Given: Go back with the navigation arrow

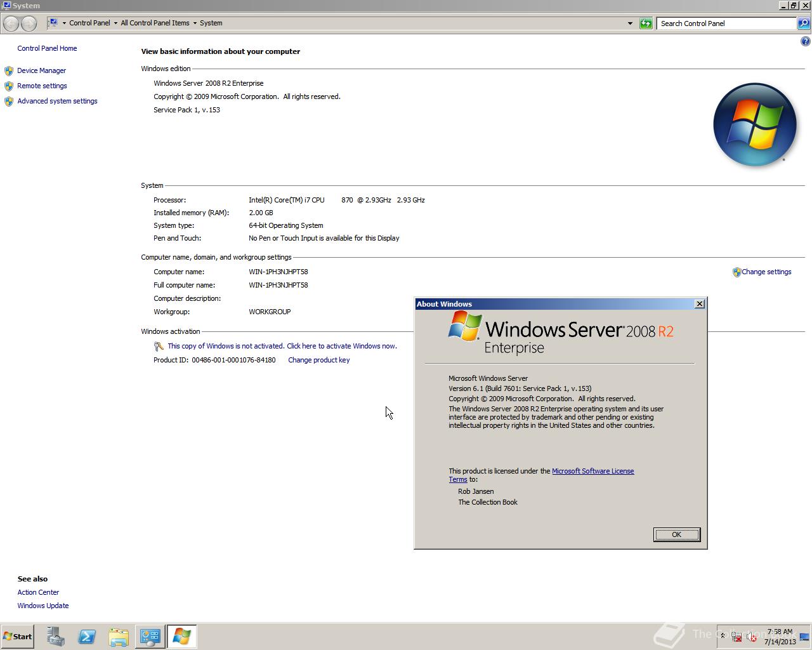Looking at the screenshot, I should tap(11, 23).
